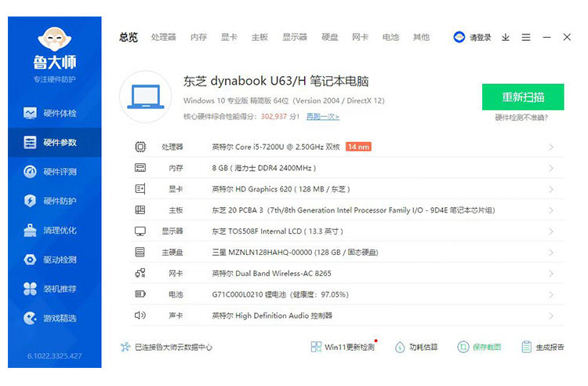588x386 pixels.
Task: Click the 请登录 login text
Action: coord(480,37)
